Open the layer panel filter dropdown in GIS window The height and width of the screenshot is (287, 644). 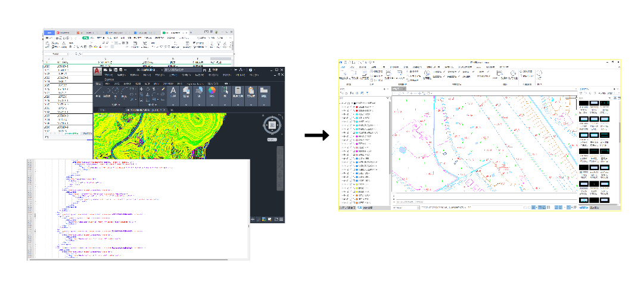point(388,98)
